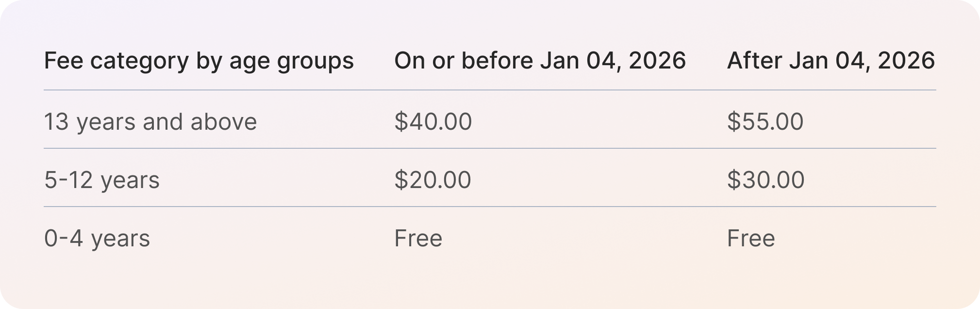
Task: Click '2026' in the After Jan 04 header
Action: [906, 61]
